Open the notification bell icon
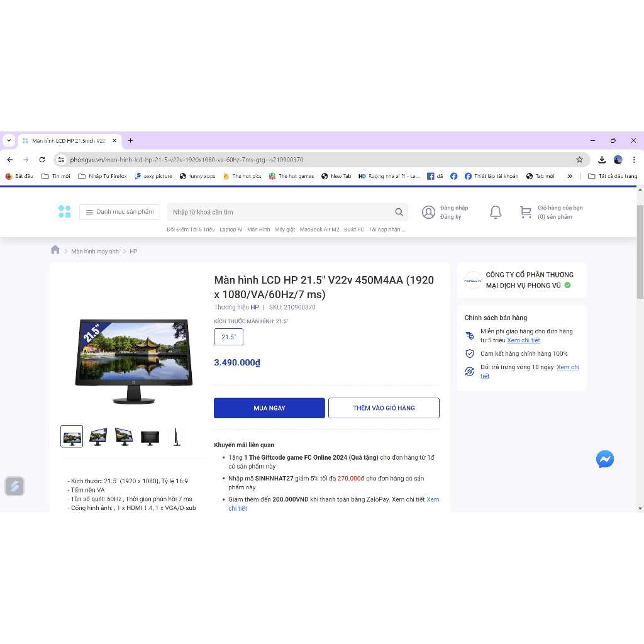The image size is (644, 644). click(496, 213)
